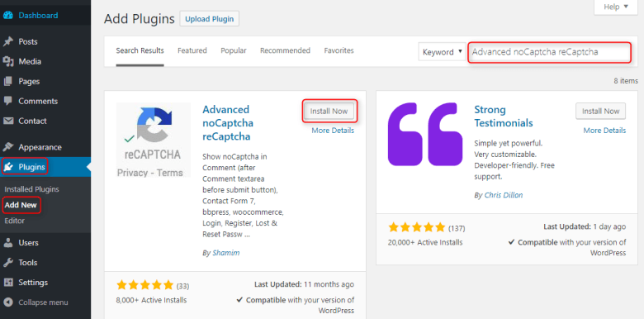This screenshot has height=319, width=644.
Task: Open the Advanced noCaptcha reCaptcha title link
Action: [228, 123]
